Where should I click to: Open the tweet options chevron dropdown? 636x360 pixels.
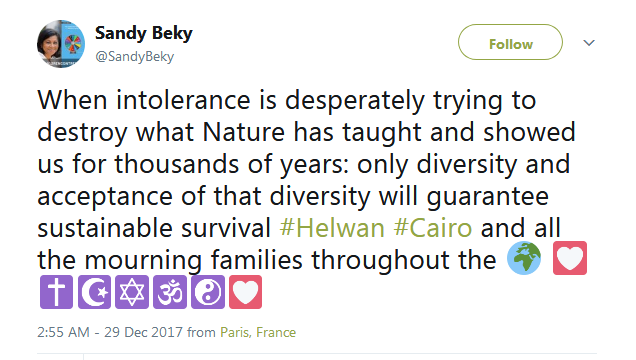click(589, 43)
